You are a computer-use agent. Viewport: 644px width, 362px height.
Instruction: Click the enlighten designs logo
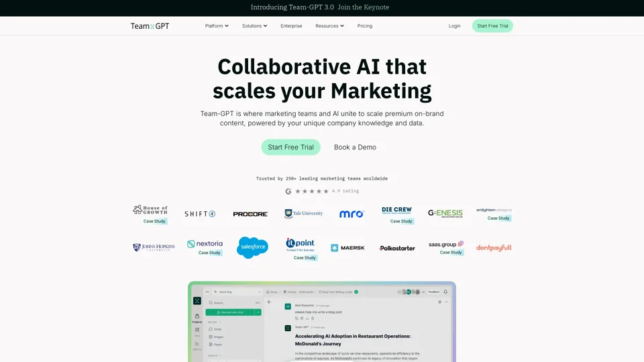(494, 210)
